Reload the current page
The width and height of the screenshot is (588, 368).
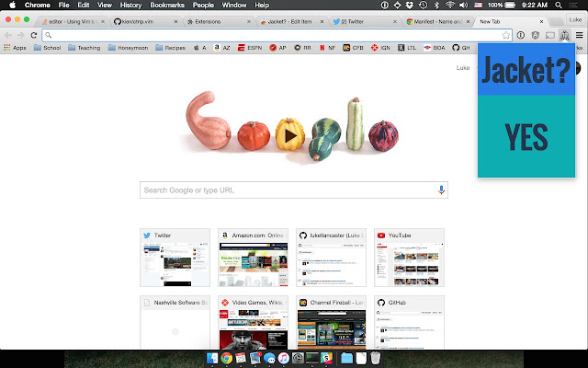click(x=34, y=35)
